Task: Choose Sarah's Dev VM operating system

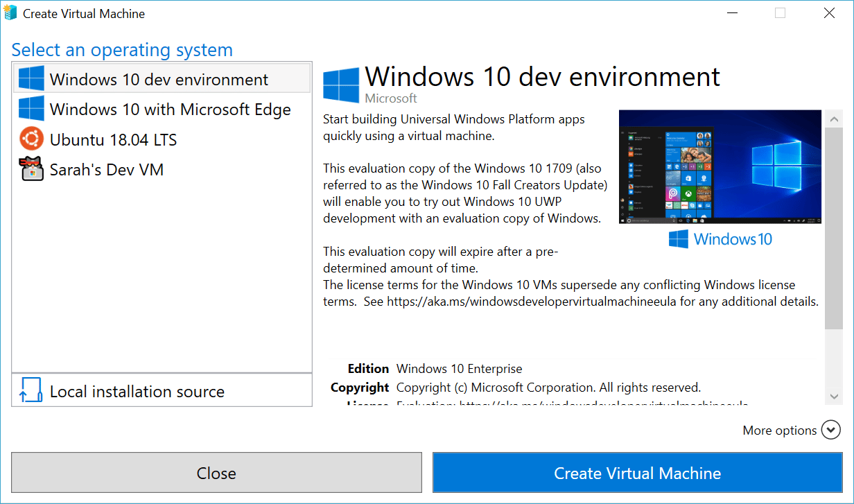Action: tap(106, 169)
